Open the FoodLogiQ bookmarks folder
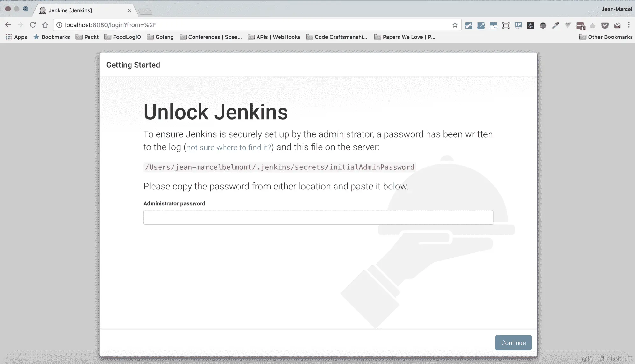This screenshot has height=364, width=635. pyautogui.click(x=123, y=37)
